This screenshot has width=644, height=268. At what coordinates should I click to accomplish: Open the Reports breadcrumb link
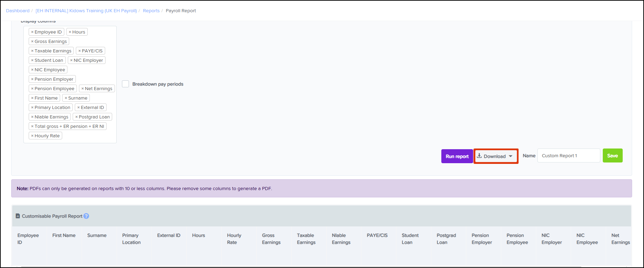[x=151, y=11]
